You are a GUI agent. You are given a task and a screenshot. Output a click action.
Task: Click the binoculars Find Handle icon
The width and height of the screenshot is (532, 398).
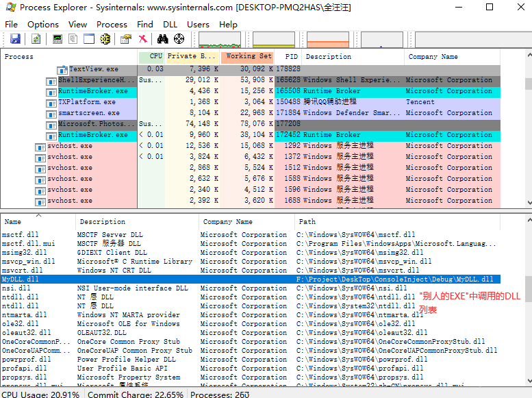162,39
